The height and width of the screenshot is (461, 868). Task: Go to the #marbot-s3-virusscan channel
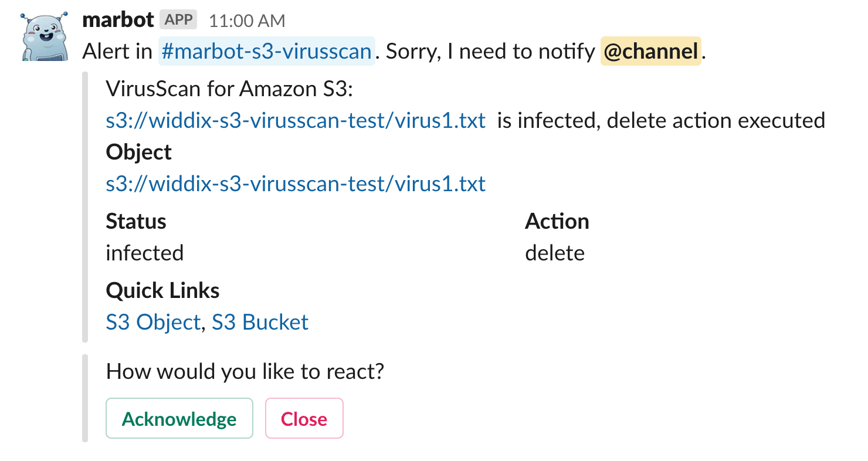click(x=267, y=52)
